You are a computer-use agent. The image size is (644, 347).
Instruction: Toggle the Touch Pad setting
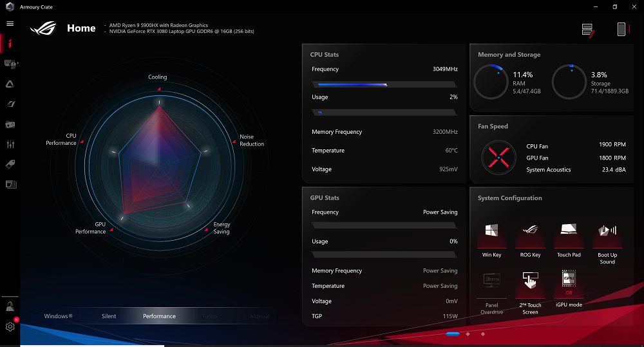click(x=569, y=241)
